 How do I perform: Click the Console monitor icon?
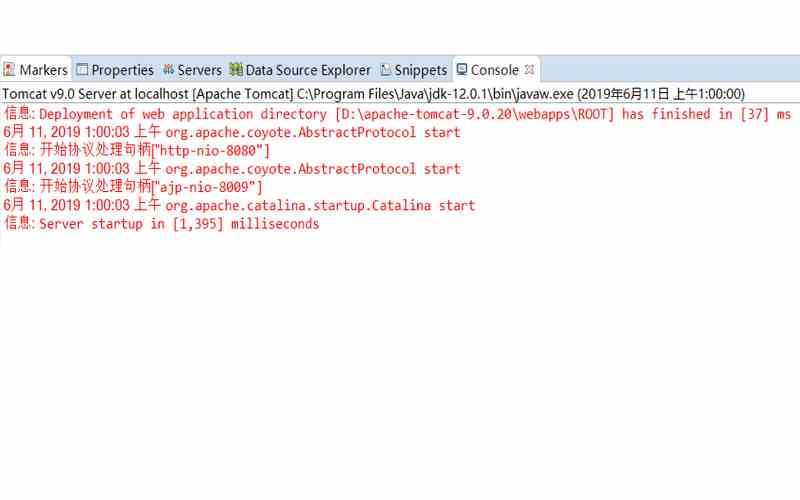[x=462, y=69]
